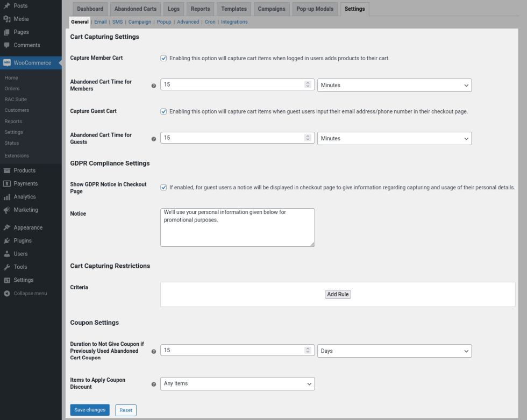Viewport: 527px width, 420px height.
Task: Open Plugins using the plug icon
Action: point(7,241)
